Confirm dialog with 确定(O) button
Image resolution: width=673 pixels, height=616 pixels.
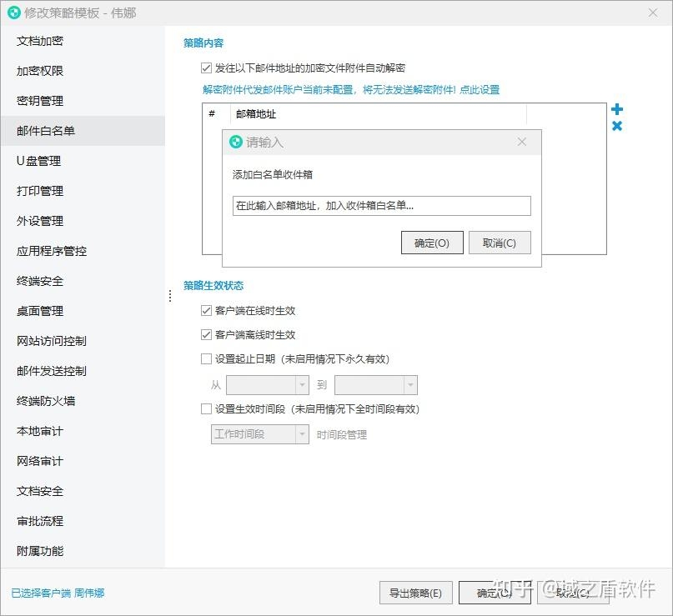432,243
